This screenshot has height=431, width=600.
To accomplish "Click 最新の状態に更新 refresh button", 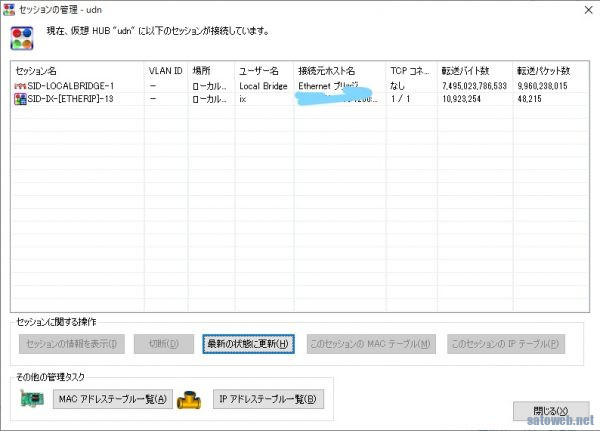I will [248, 344].
